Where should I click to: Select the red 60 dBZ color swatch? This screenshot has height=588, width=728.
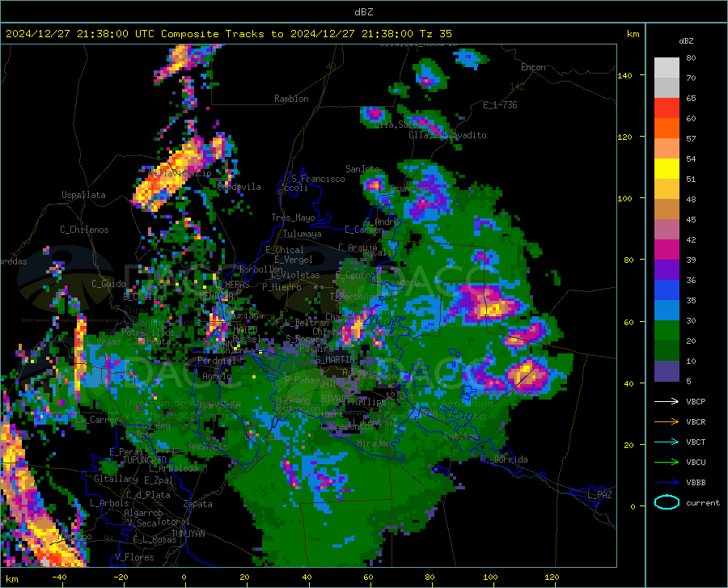(x=667, y=108)
